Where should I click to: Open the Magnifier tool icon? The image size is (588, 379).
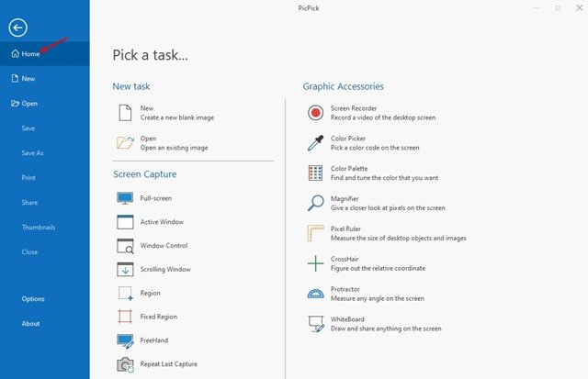[x=315, y=203]
